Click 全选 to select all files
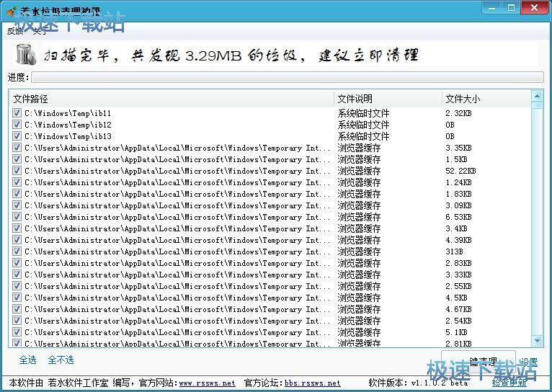Screen dimensions: 552x392 click(28, 360)
